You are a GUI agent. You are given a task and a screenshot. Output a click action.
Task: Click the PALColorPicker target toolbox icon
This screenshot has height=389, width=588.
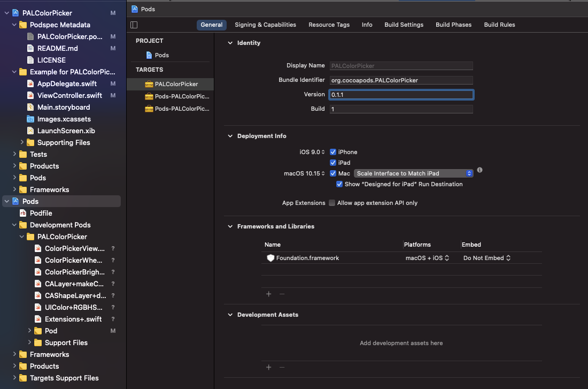point(149,84)
